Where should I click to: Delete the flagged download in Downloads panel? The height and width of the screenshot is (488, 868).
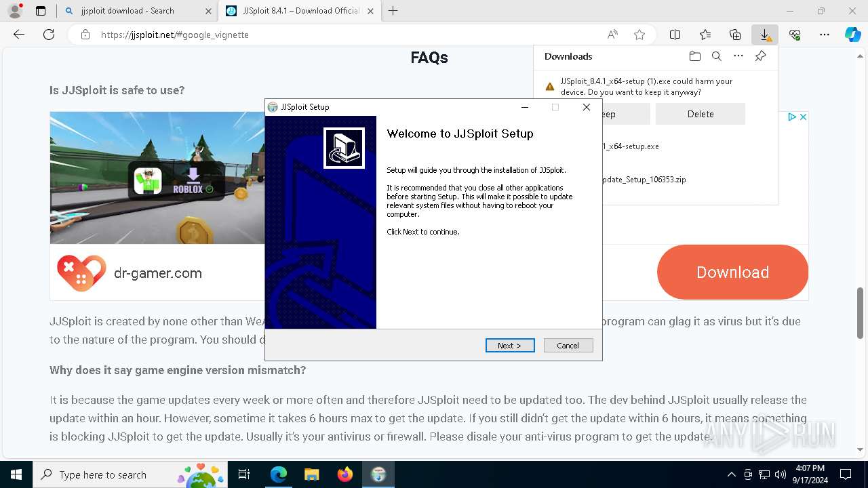coord(700,114)
